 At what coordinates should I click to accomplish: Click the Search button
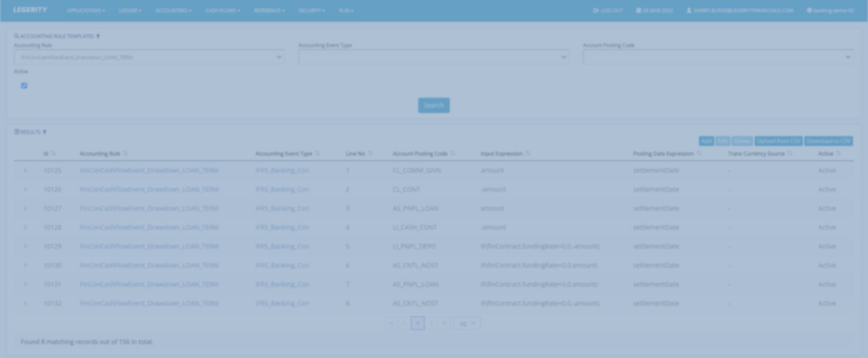[x=434, y=105]
